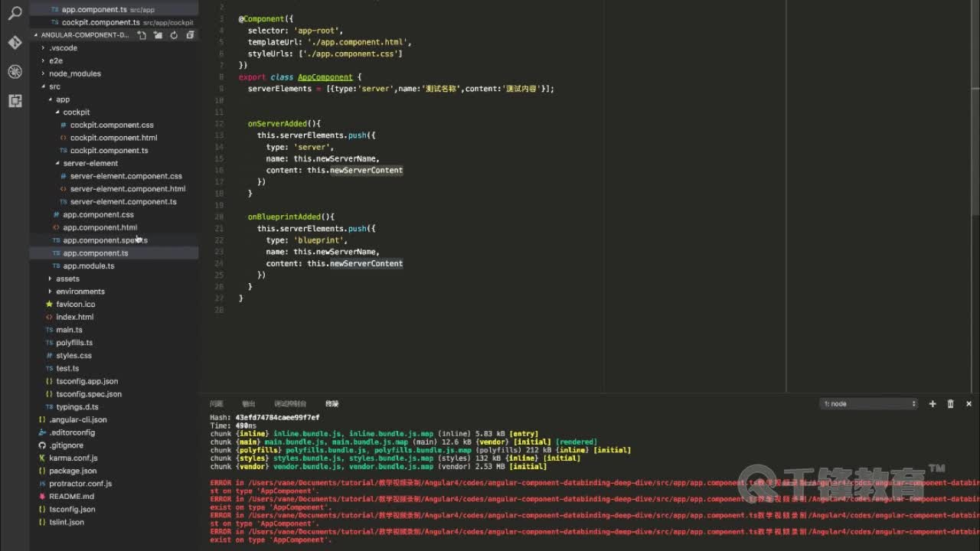Open cockpit.component.ts in file tree
The width and height of the screenshot is (980, 551).
coord(109,151)
